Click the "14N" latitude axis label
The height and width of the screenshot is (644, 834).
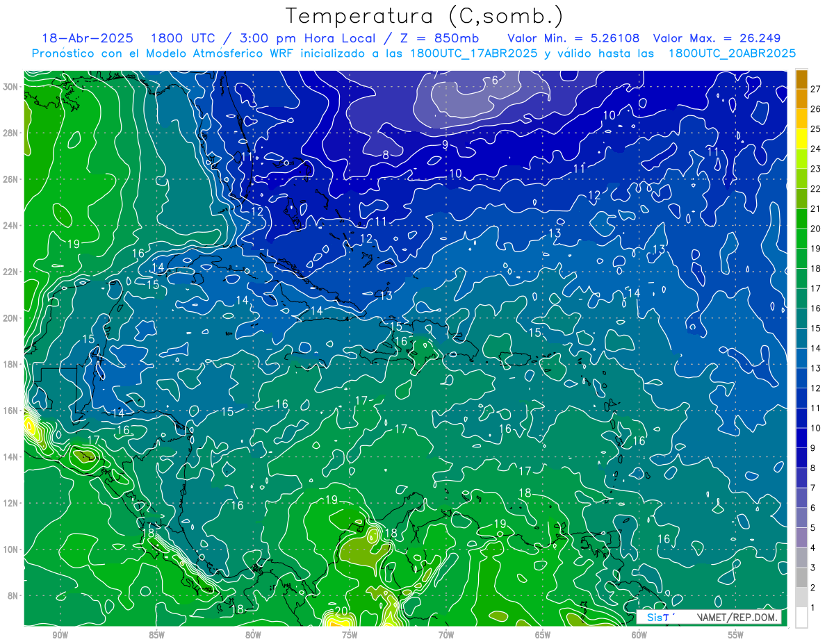(10, 457)
